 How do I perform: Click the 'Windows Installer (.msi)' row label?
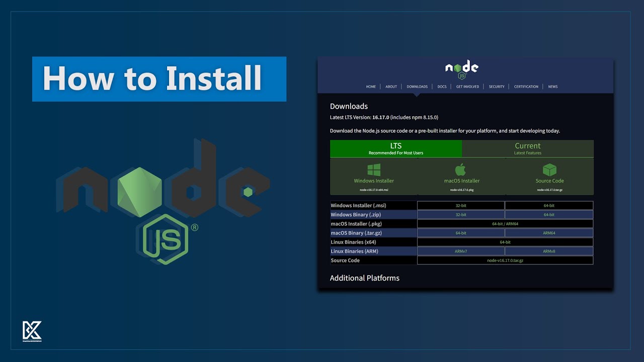click(358, 206)
